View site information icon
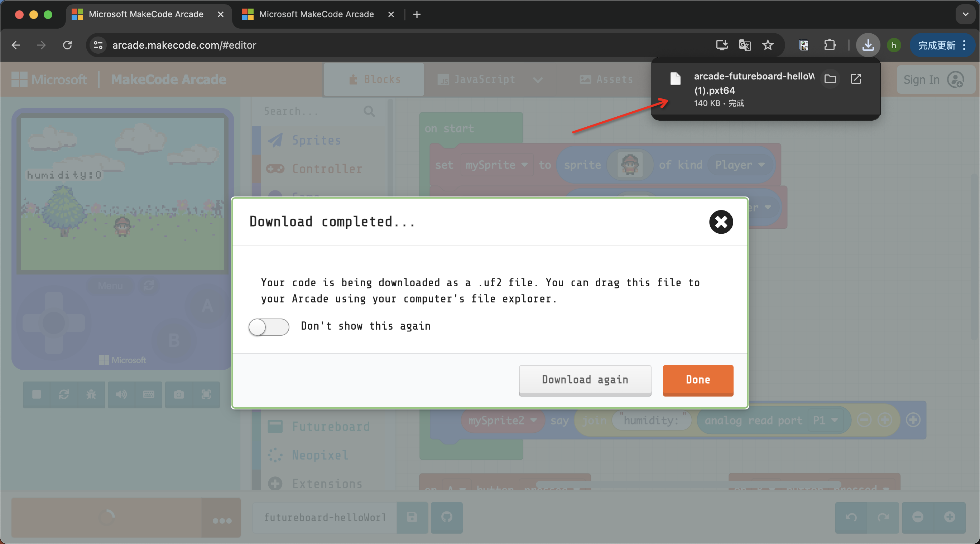Image resolution: width=980 pixels, height=544 pixels. 98,45
